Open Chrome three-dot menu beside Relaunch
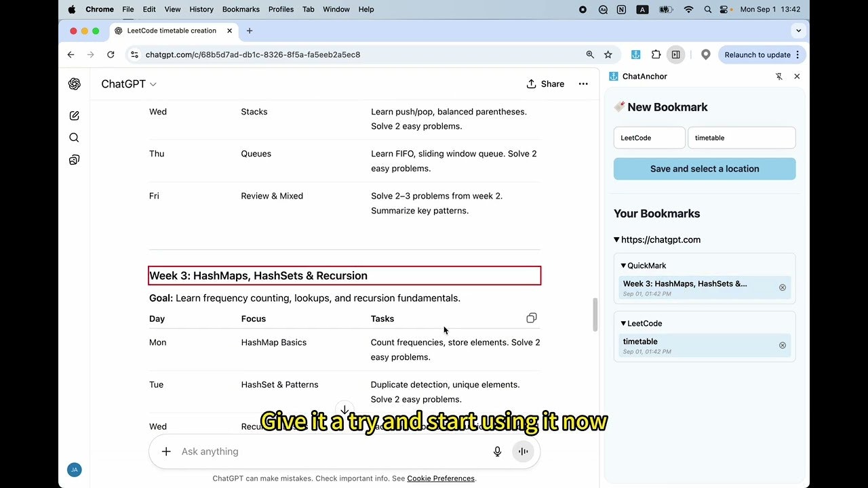The width and height of the screenshot is (868, 488). point(797,55)
